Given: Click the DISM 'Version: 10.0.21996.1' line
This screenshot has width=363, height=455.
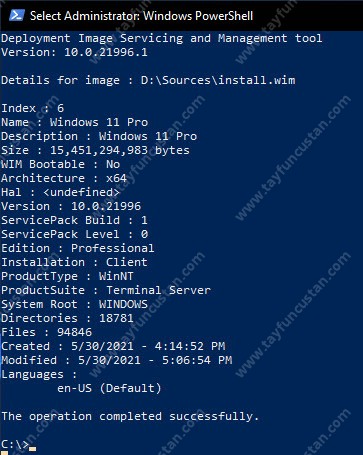Looking at the screenshot, I should pyautogui.click(x=74, y=52).
